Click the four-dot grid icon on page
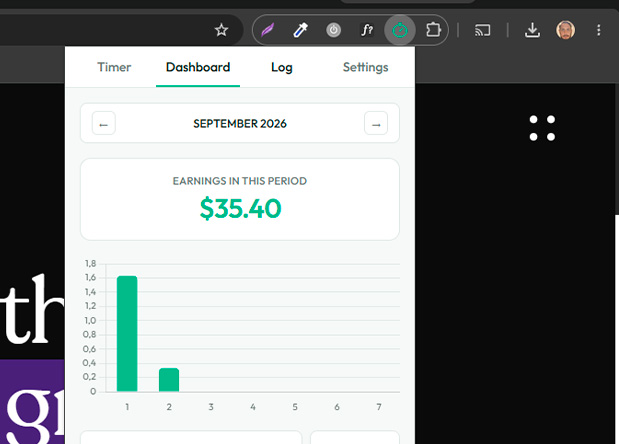The width and height of the screenshot is (619, 444). 542,128
